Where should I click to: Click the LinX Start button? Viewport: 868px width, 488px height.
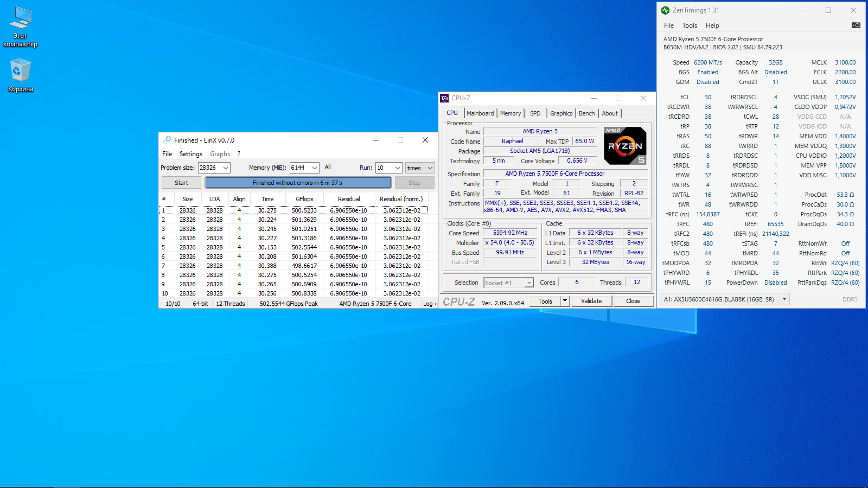(x=181, y=183)
